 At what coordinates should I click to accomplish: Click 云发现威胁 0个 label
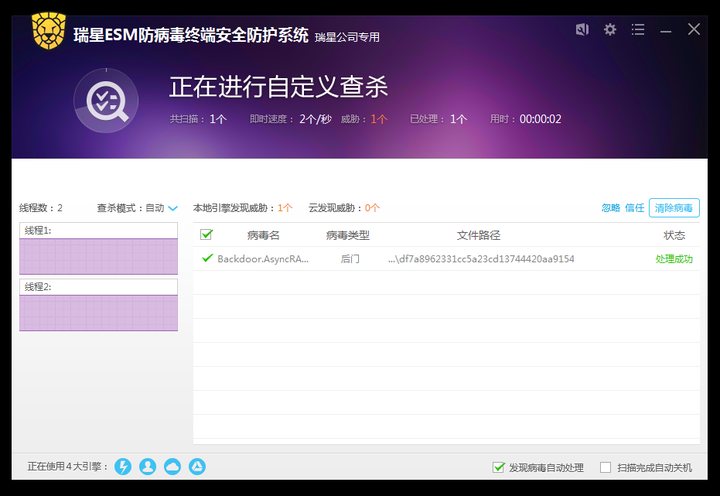pos(344,208)
